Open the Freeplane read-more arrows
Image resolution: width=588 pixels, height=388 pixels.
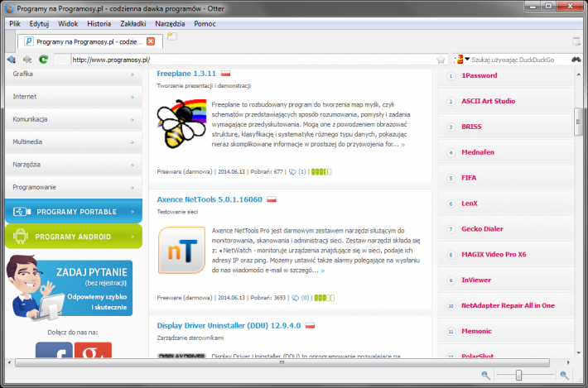tap(402, 145)
